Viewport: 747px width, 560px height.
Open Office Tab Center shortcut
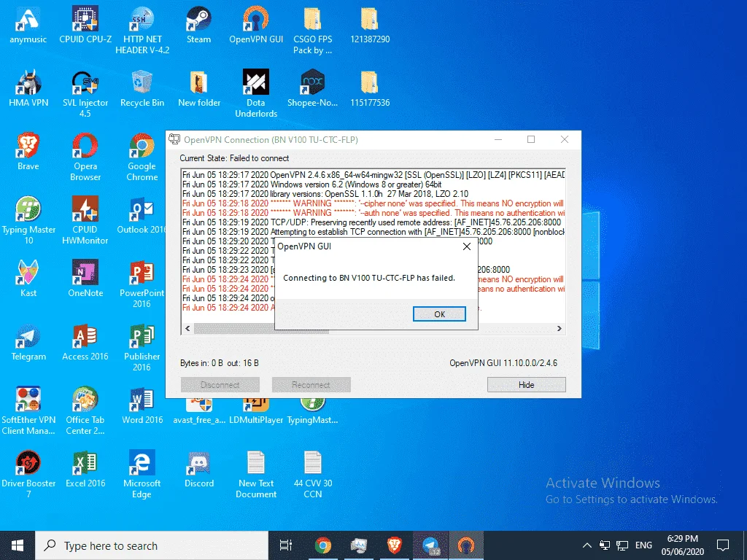click(85, 411)
